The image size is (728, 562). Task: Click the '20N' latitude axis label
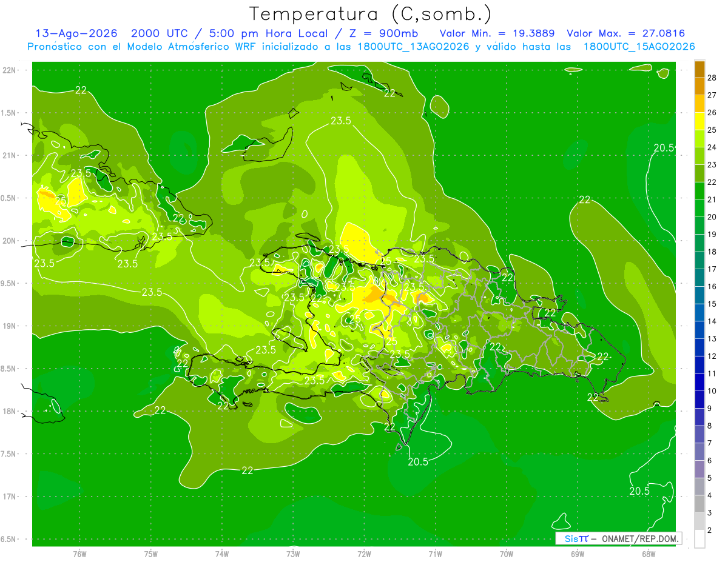9,241
